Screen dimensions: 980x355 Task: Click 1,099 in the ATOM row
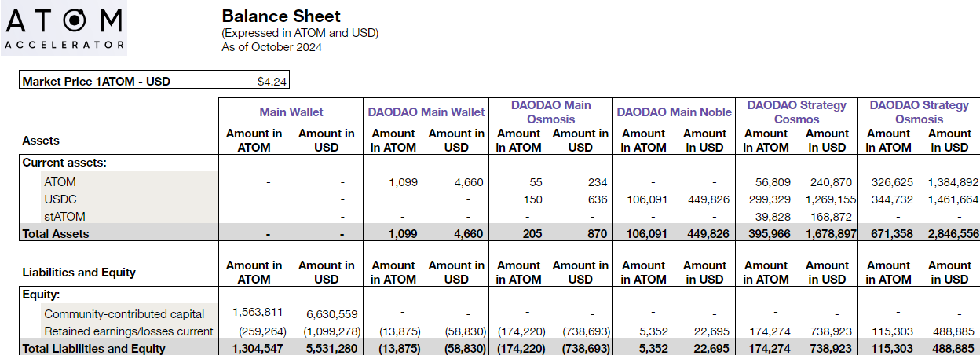click(403, 181)
